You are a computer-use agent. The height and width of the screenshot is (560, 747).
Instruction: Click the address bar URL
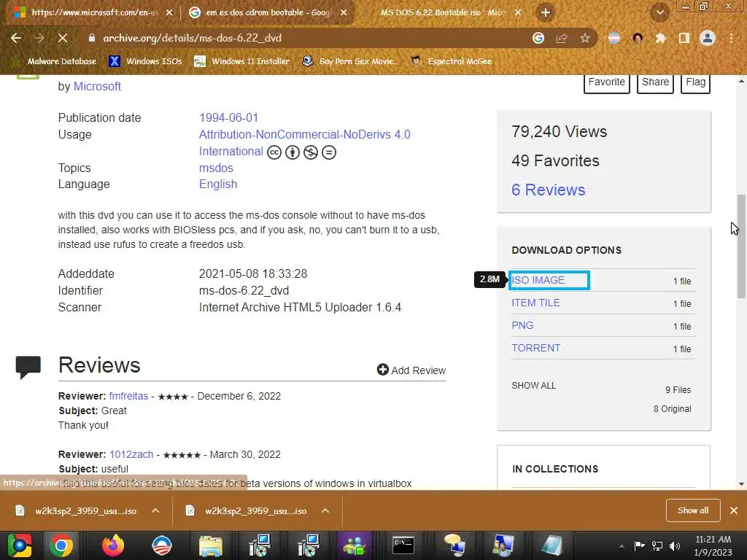coord(192,38)
